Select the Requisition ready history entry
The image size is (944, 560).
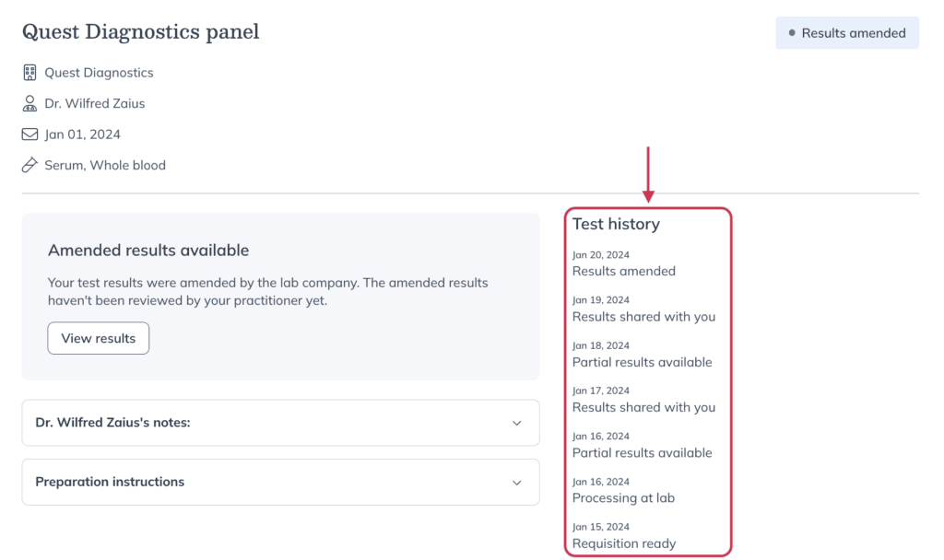click(624, 535)
